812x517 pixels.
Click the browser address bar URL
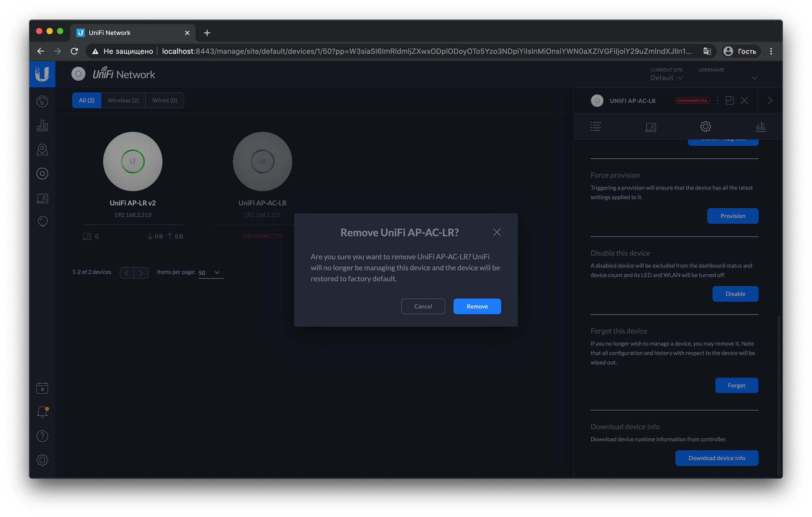point(365,51)
